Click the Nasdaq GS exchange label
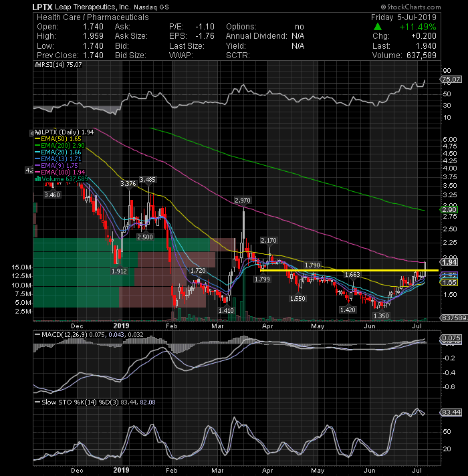The height and width of the screenshot is (476, 468). click(151, 7)
